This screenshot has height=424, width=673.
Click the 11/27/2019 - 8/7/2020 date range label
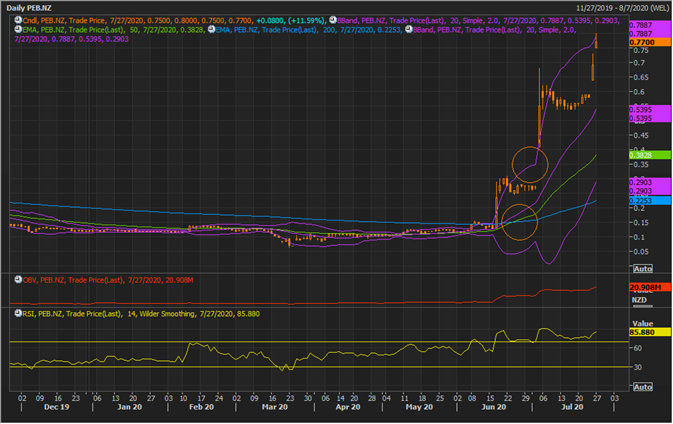tap(622, 8)
